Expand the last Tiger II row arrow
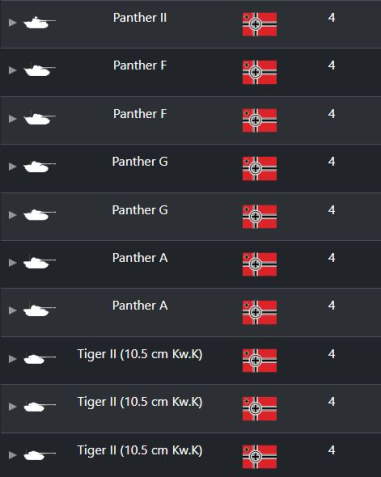Image resolution: width=381 pixels, height=477 pixels. (12, 455)
